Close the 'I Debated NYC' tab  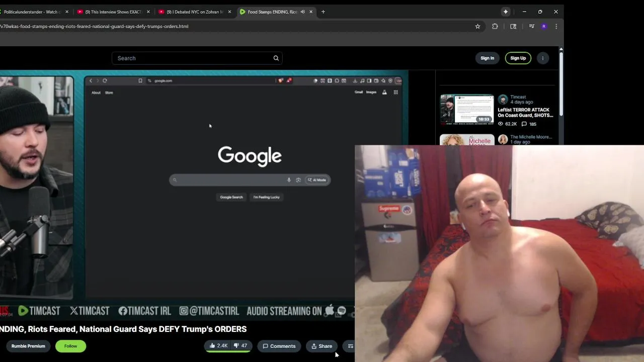click(229, 12)
